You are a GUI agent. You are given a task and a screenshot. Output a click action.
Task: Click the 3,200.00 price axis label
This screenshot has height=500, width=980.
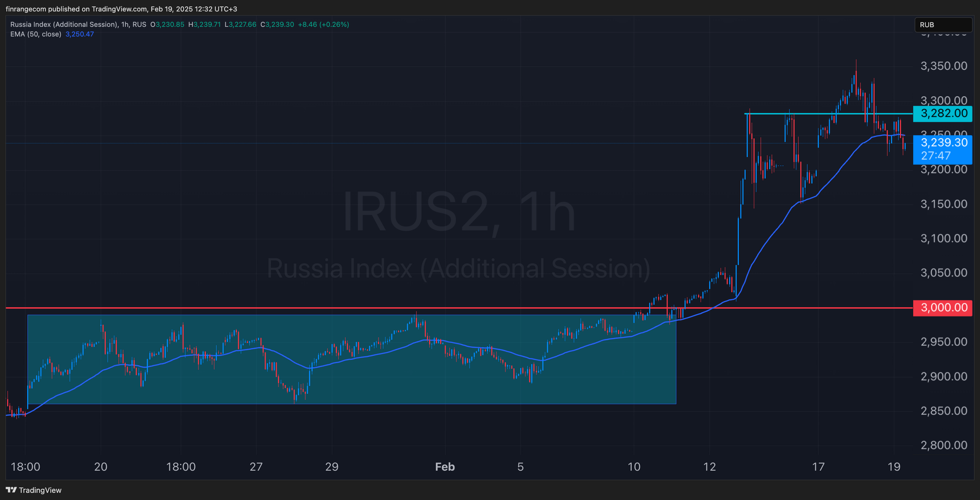click(944, 170)
